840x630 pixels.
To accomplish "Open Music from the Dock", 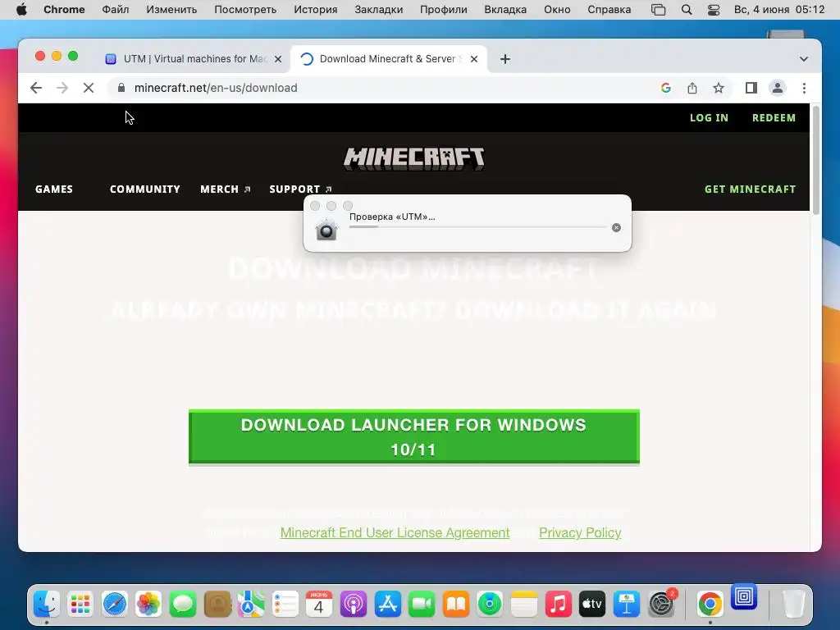I will pos(558,605).
